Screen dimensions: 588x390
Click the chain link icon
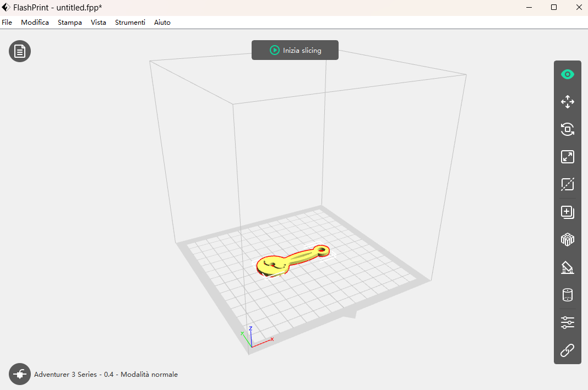point(567,350)
